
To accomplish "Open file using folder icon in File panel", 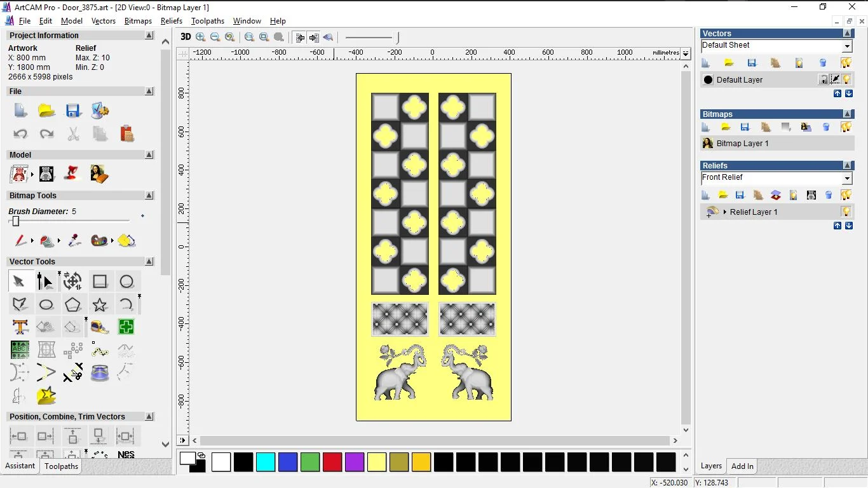I will pos(46,111).
